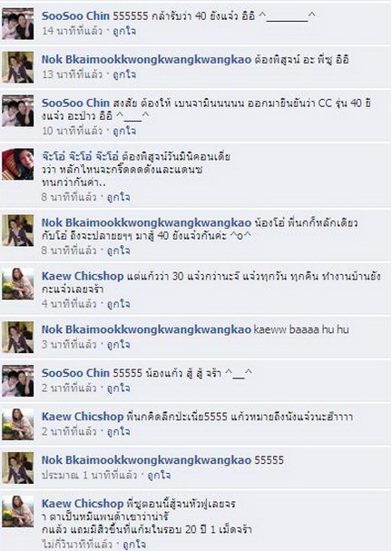This screenshot has height=551, width=392.
Task: Like the 3-minute-old 'kaeww baaaa hu hu' comment
Action: [x=118, y=344]
